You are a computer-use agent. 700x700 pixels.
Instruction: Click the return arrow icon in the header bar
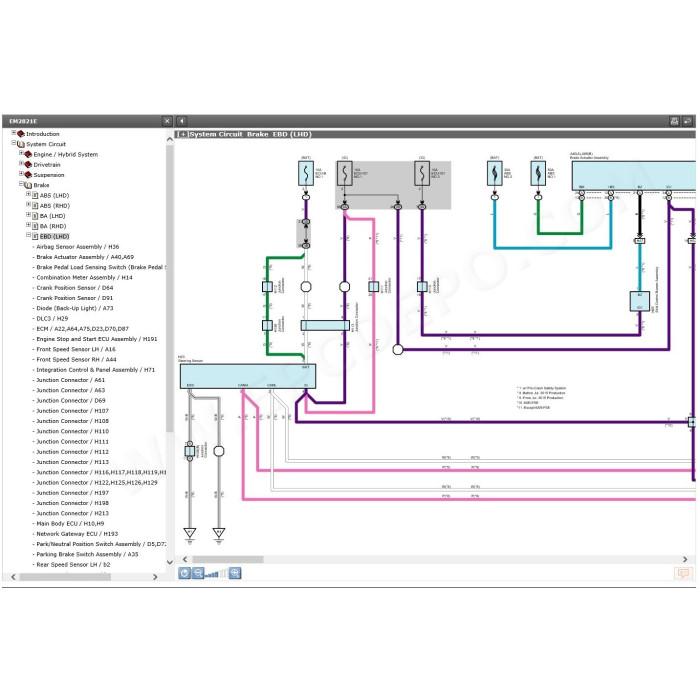(688, 121)
